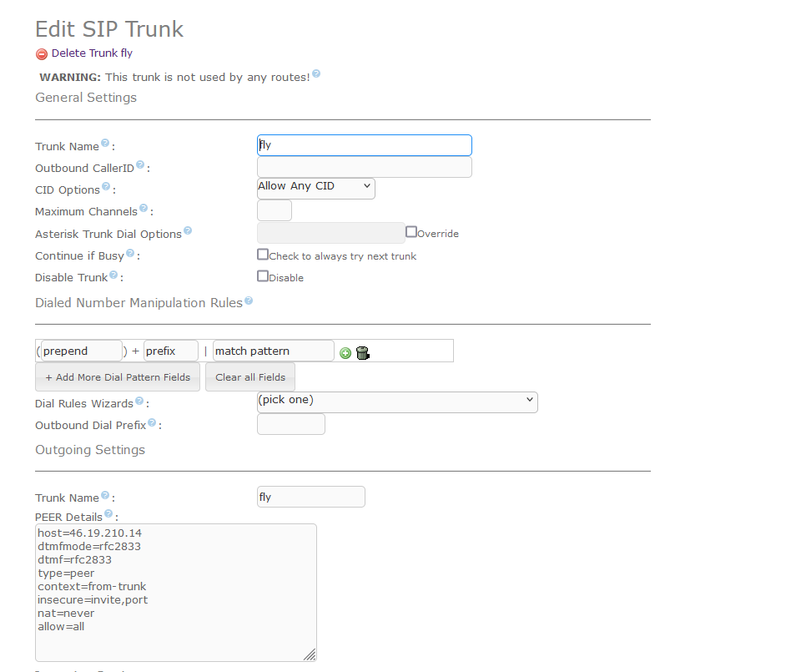This screenshot has width=796, height=672.
Task: Click the Delete Trunk fly link
Action: pyautogui.click(x=92, y=53)
